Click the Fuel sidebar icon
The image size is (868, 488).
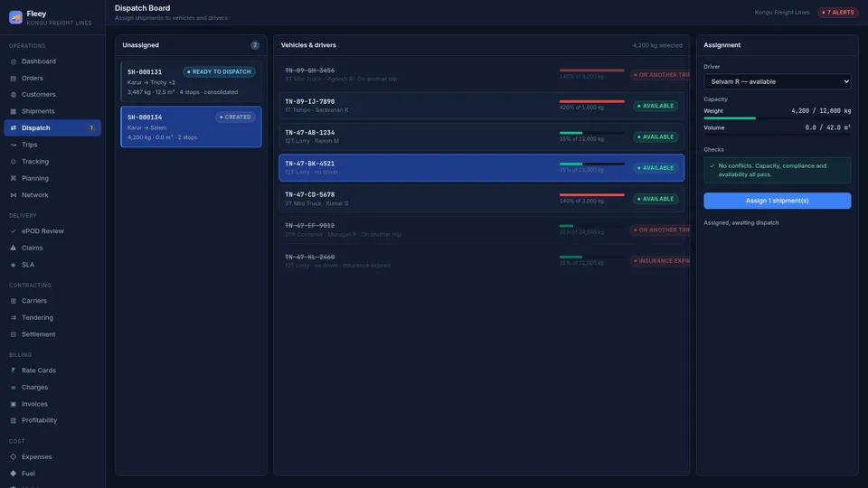click(x=14, y=474)
